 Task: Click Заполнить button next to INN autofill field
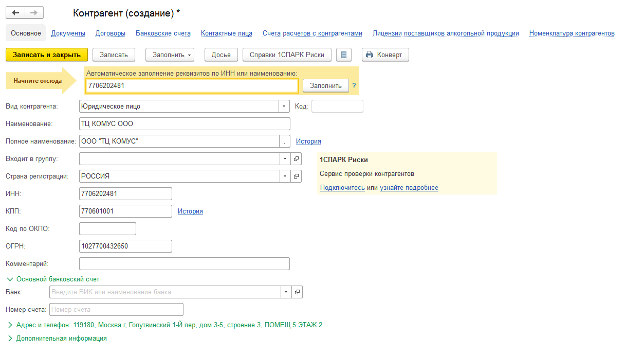click(326, 86)
